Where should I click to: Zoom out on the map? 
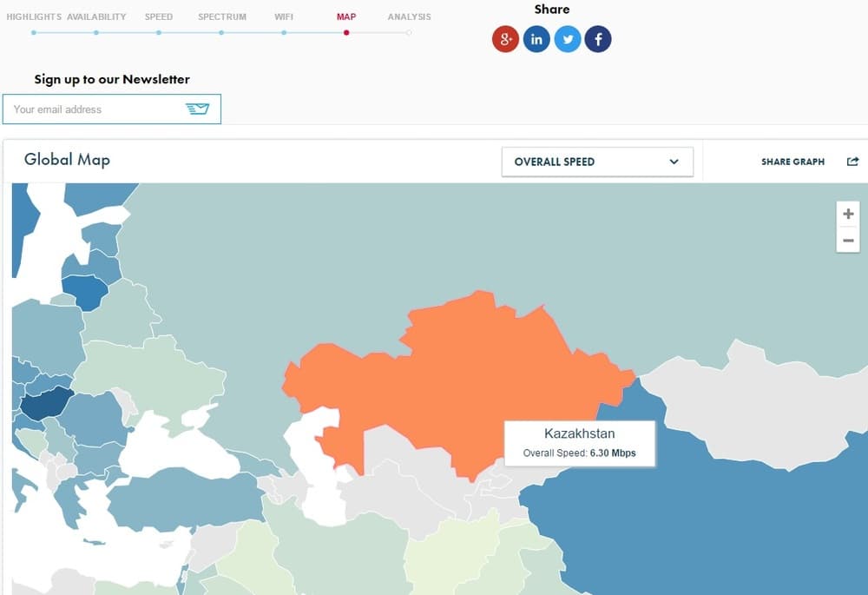click(x=847, y=240)
